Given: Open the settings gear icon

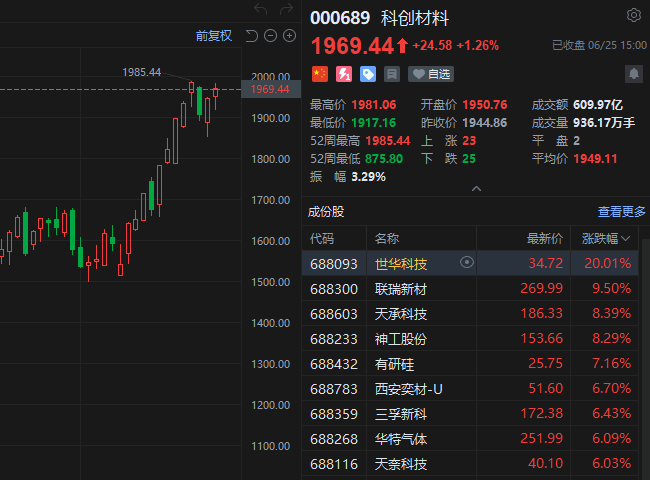Looking at the screenshot, I should (633, 15).
